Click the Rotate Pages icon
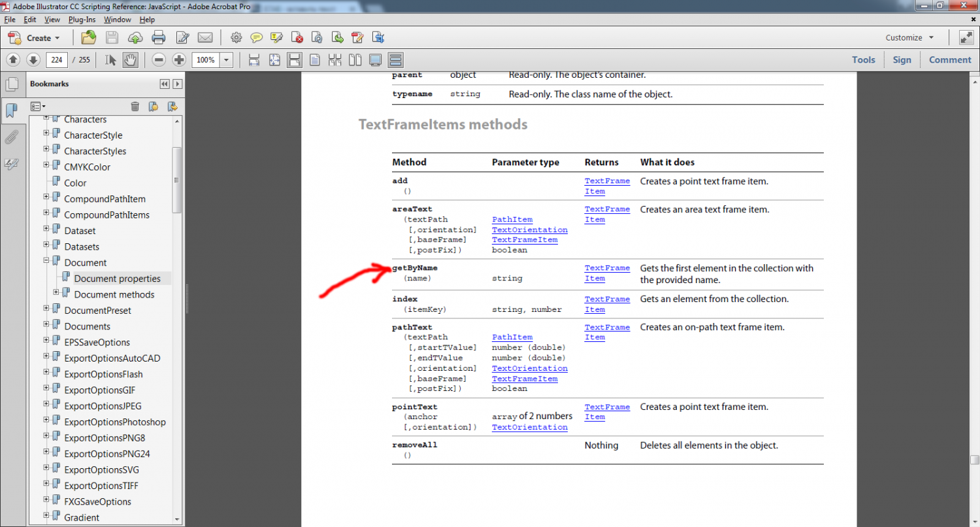980x527 pixels. click(317, 37)
